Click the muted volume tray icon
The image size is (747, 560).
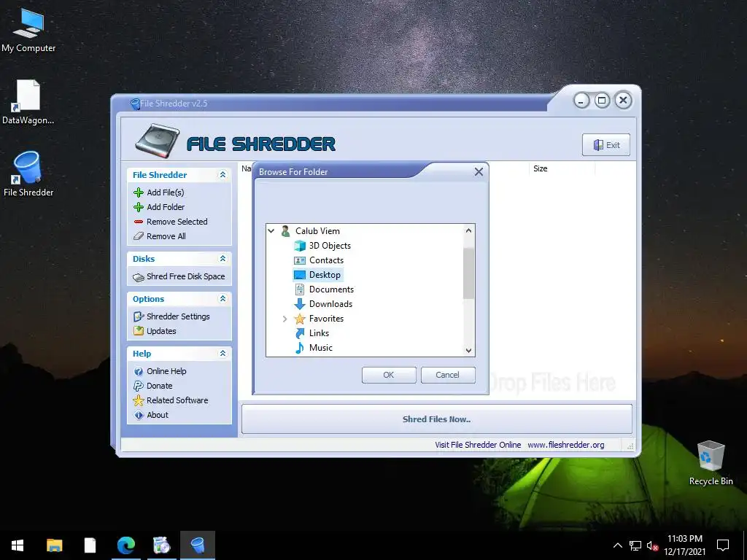click(x=653, y=545)
